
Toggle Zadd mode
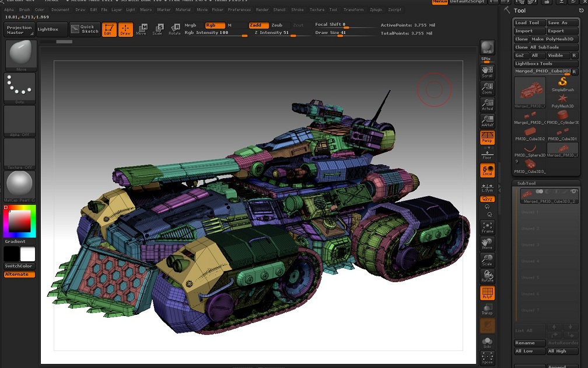tap(259, 25)
